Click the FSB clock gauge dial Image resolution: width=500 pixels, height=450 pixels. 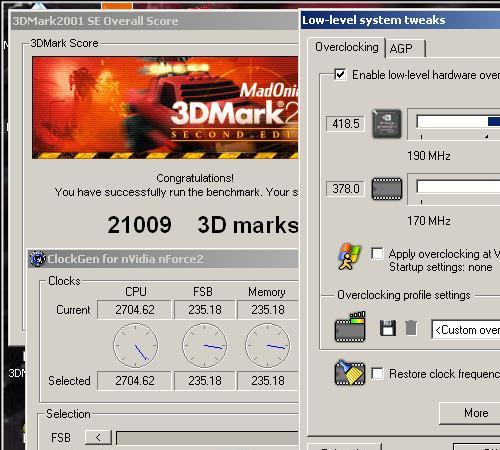coord(205,346)
